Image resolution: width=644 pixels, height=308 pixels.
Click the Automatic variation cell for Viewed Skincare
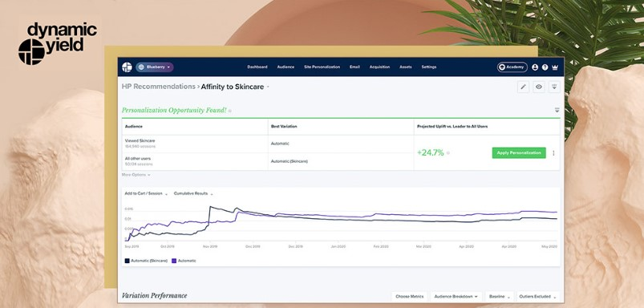pyautogui.click(x=280, y=144)
